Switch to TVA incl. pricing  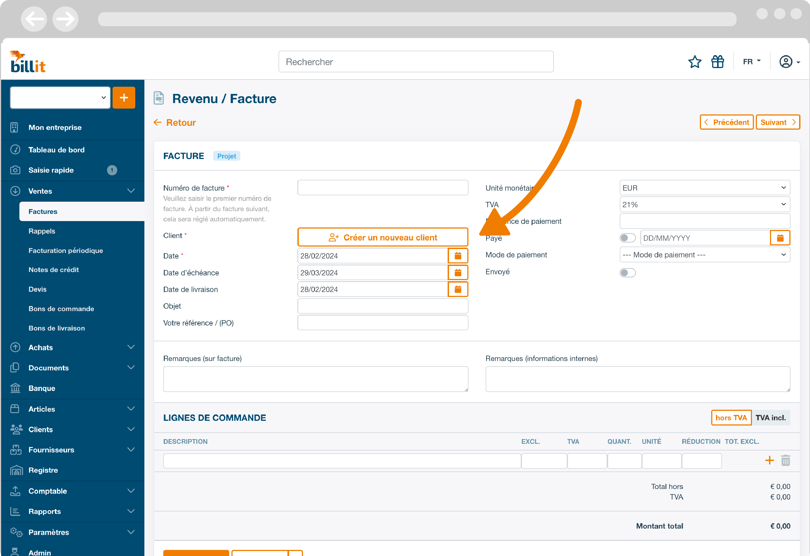click(770, 418)
